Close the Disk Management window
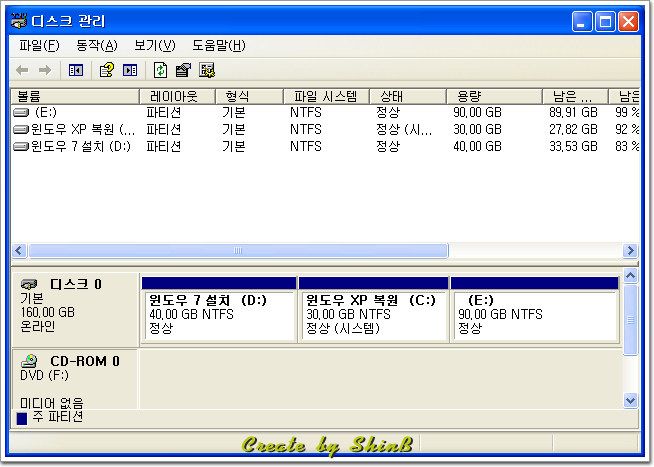The image size is (654, 467). coord(629,22)
